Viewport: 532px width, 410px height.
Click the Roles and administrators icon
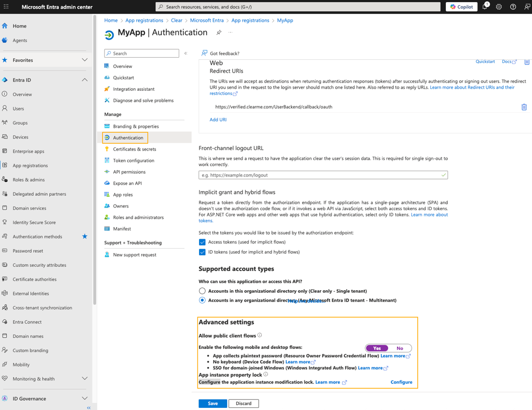pos(107,217)
